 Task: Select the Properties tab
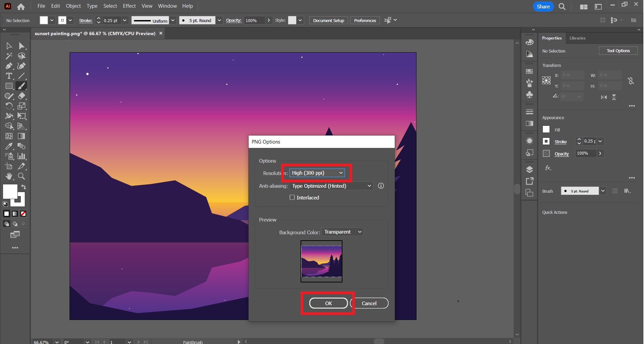[x=552, y=38]
